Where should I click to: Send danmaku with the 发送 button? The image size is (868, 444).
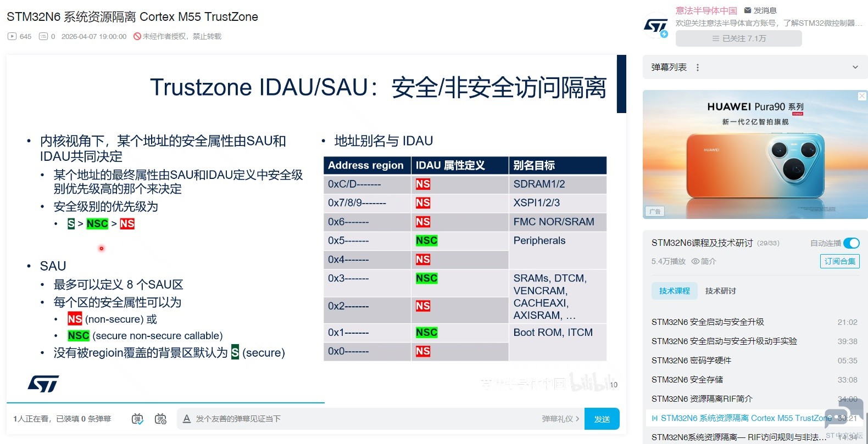pyautogui.click(x=602, y=419)
